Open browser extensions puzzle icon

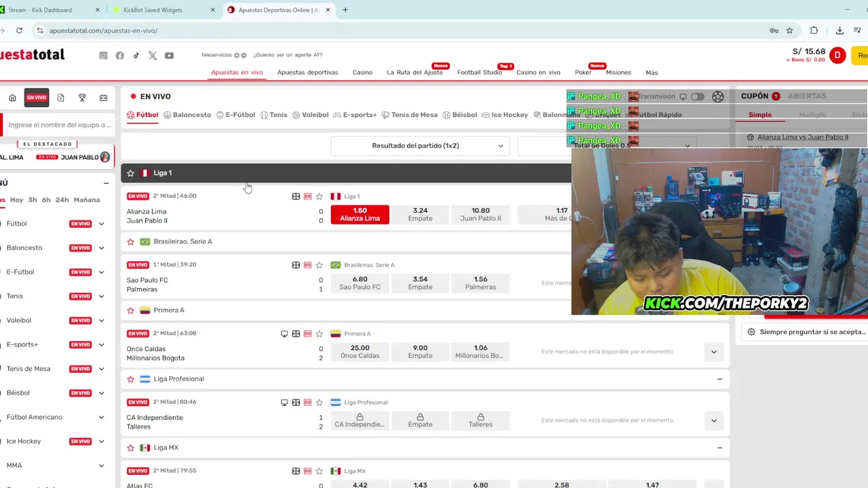(814, 30)
